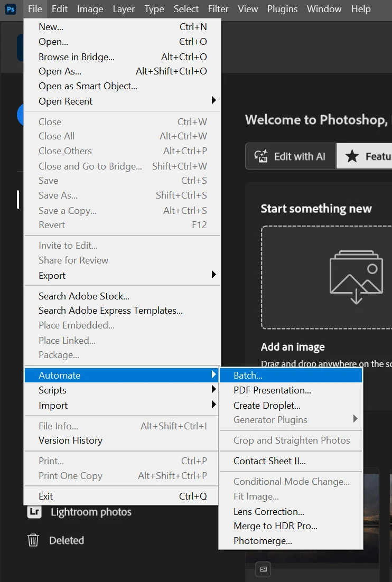Select Browse in Bridge...
392x582 pixels.
coord(122,57)
